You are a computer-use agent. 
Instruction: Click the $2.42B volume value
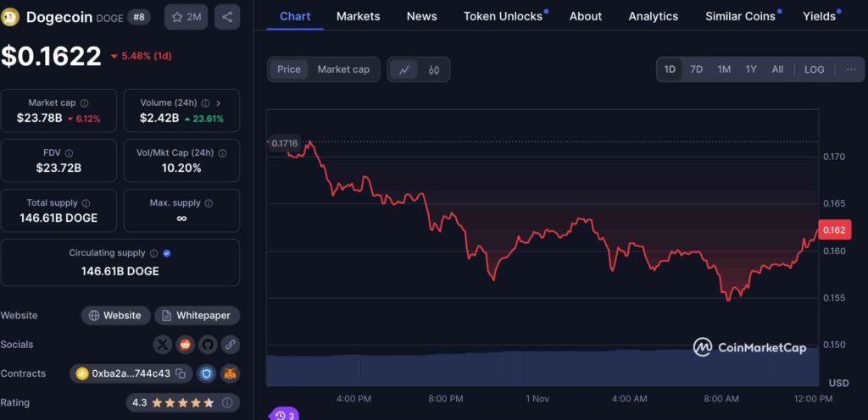159,118
